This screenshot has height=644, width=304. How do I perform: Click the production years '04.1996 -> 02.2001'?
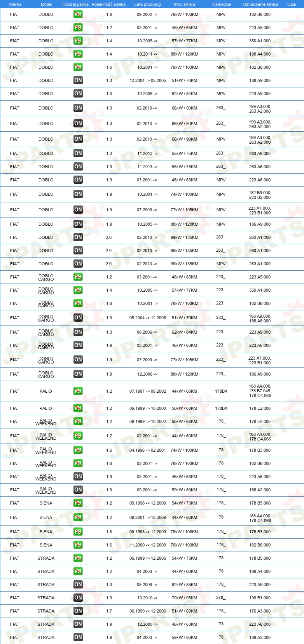(x=148, y=450)
